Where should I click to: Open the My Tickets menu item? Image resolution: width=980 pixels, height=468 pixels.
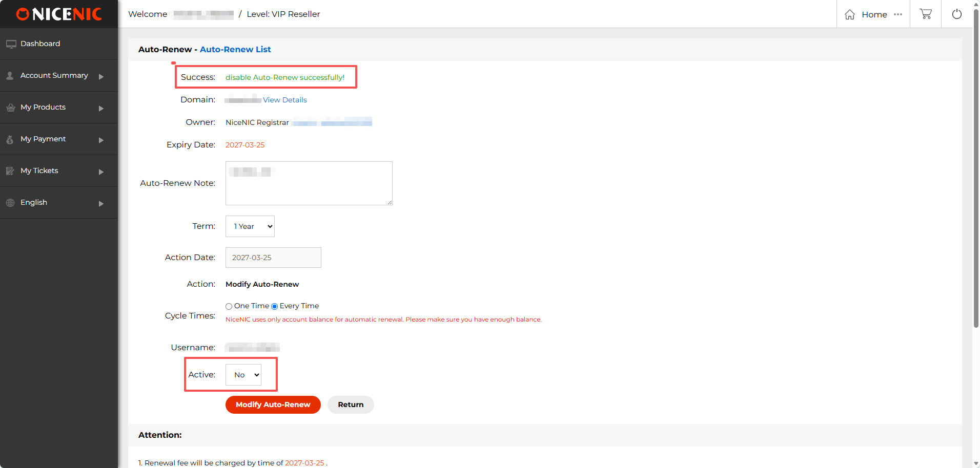(59, 171)
